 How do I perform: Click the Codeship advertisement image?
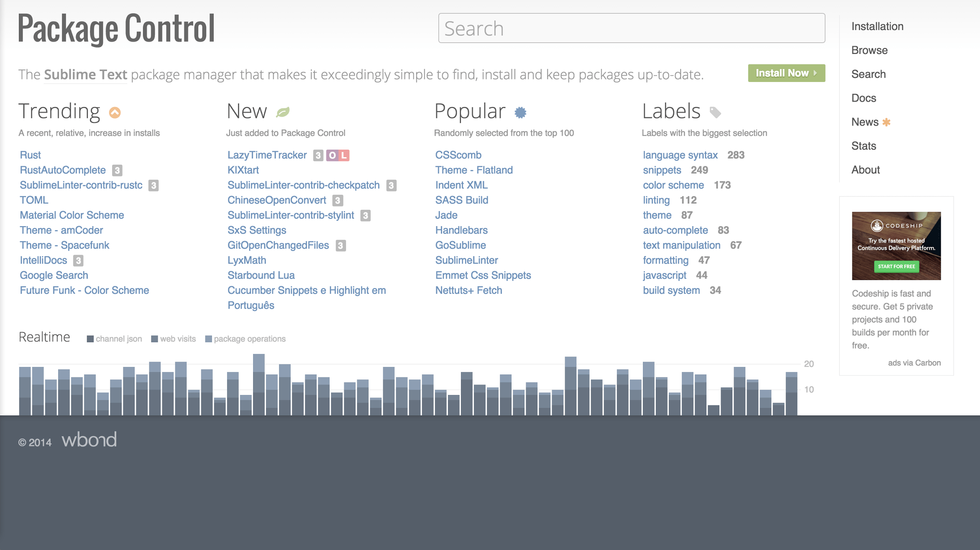coord(896,246)
